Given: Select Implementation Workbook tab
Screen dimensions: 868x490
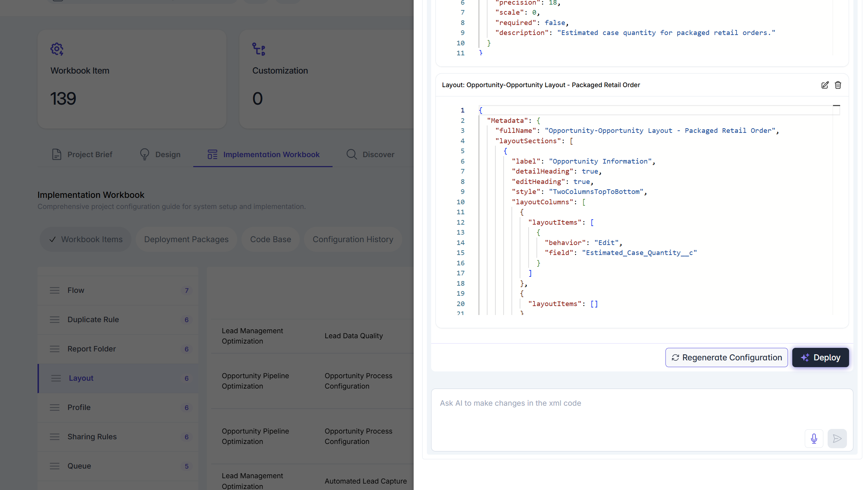Looking at the screenshot, I should (263, 154).
